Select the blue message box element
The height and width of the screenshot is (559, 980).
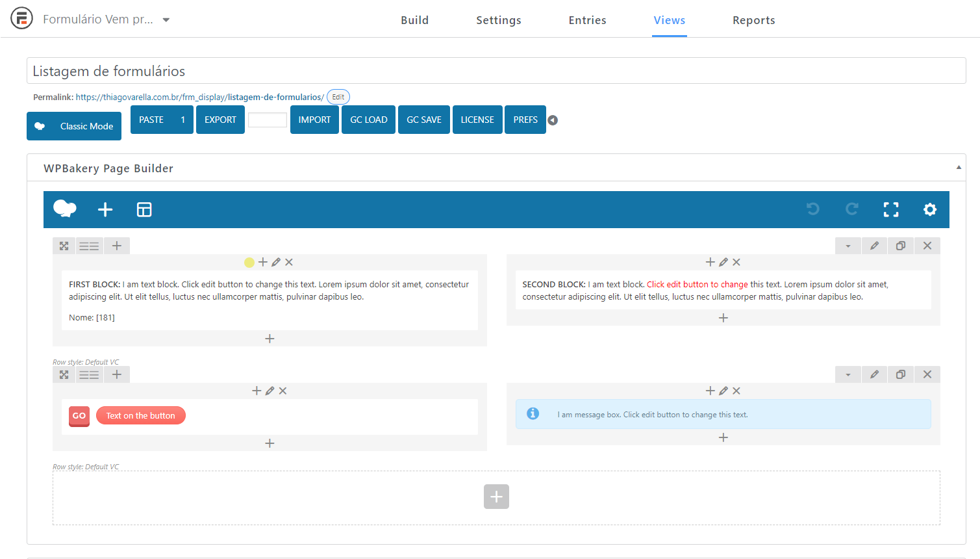pos(723,414)
